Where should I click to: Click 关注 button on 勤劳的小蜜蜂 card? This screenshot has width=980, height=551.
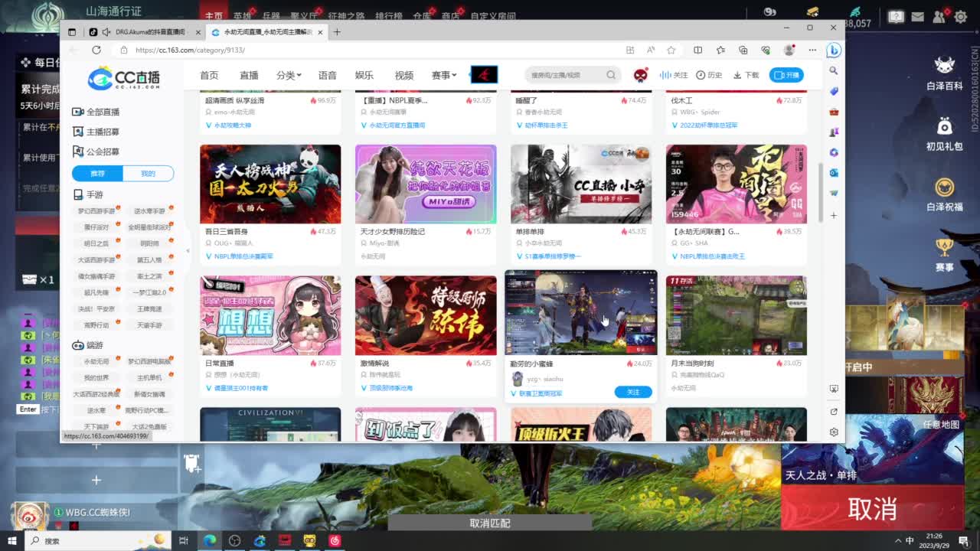pyautogui.click(x=632, y=392)
